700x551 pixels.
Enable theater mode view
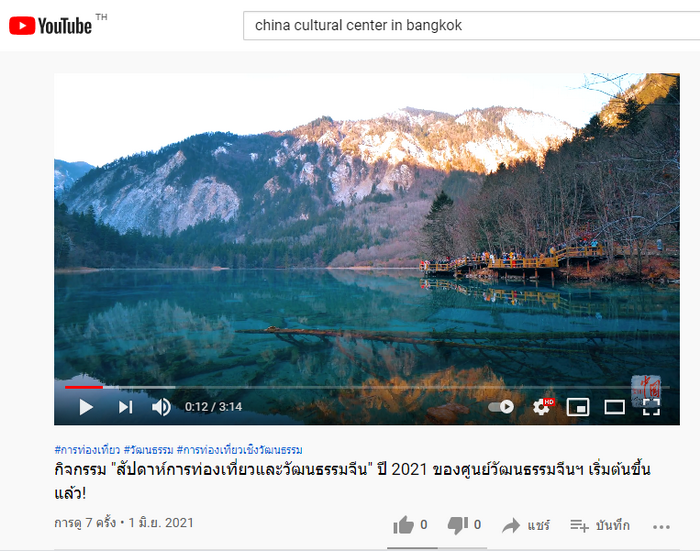pos(614,407)
